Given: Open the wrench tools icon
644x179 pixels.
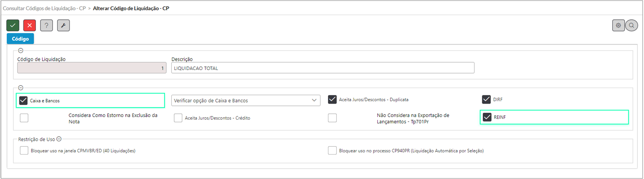Looking at the screenshot, I should [x=64, y=26].
